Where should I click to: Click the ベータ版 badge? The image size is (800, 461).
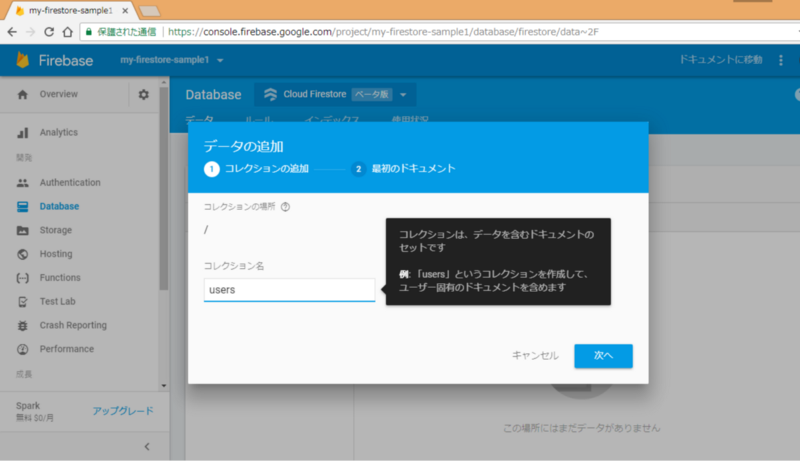[x=372, y=94]
